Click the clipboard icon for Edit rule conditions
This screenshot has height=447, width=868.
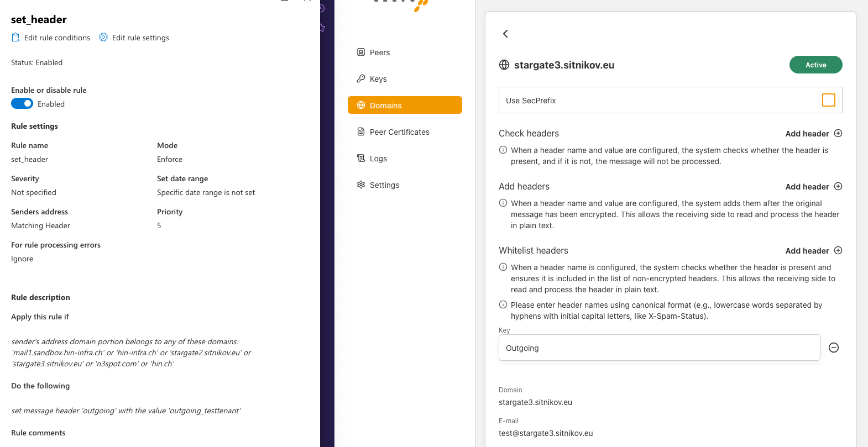click(x=15, y=38)
